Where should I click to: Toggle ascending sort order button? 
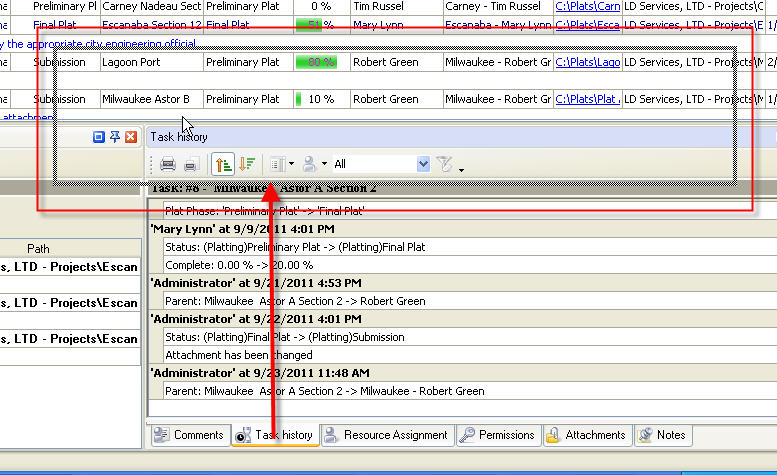(222, 164)
